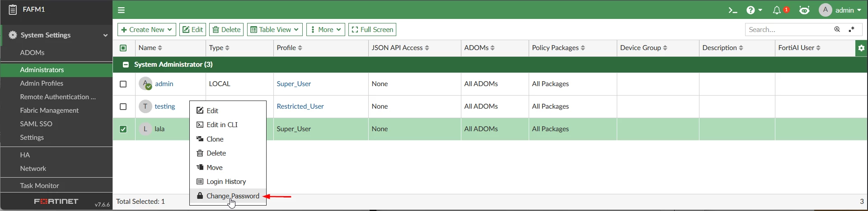Click the Edit toolbar button
Viewport: 868px width, 211px height.
click(x=193, y=30)
